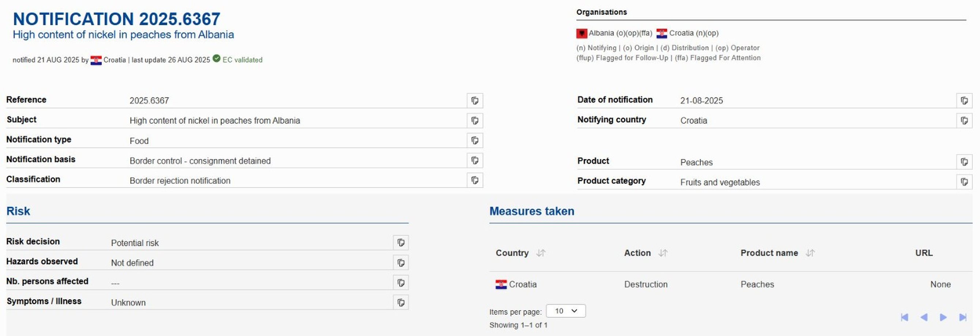Click the Peaches product name cell

tap(757, 284)
